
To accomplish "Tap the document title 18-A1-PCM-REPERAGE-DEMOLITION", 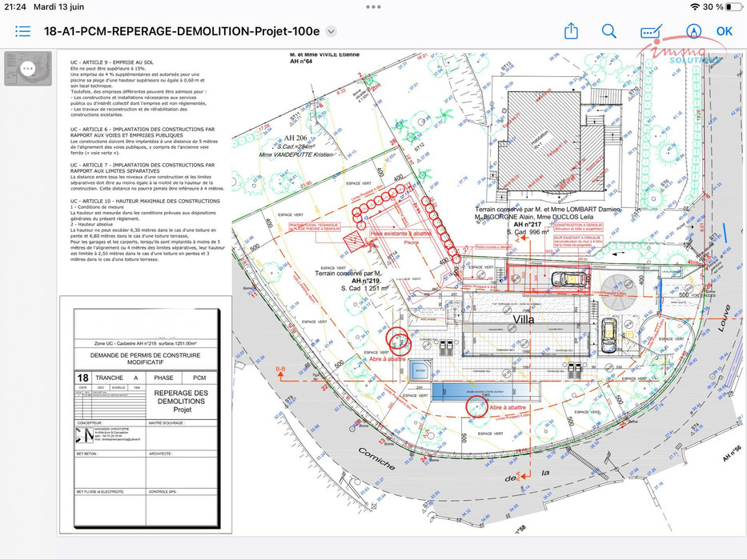I will pyautogui.click(x=182, y=32).
